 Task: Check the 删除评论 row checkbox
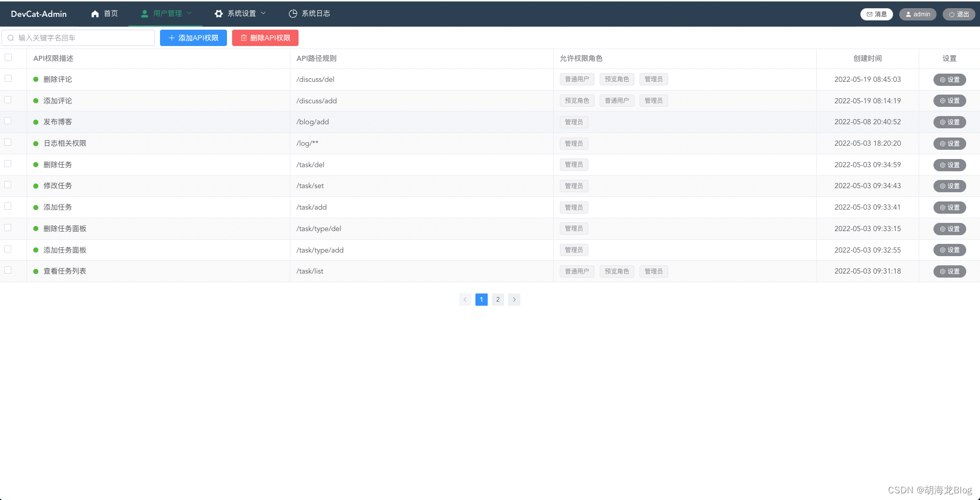point(8,78)
